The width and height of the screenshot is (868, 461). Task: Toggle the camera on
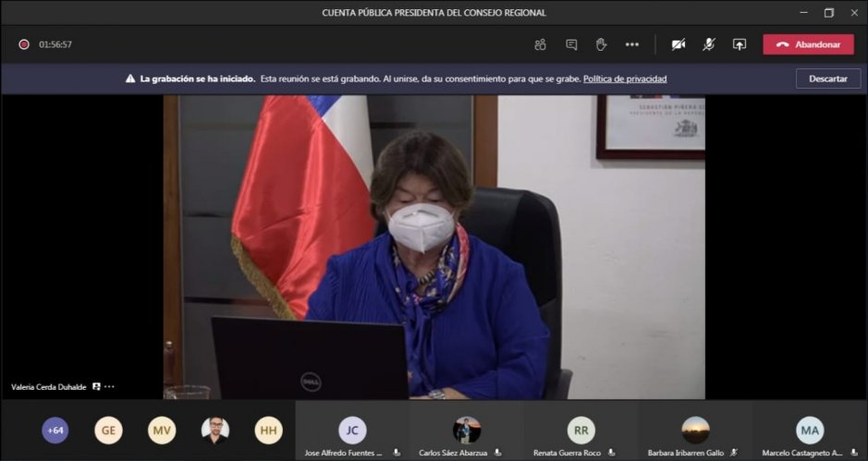[679, 44]
